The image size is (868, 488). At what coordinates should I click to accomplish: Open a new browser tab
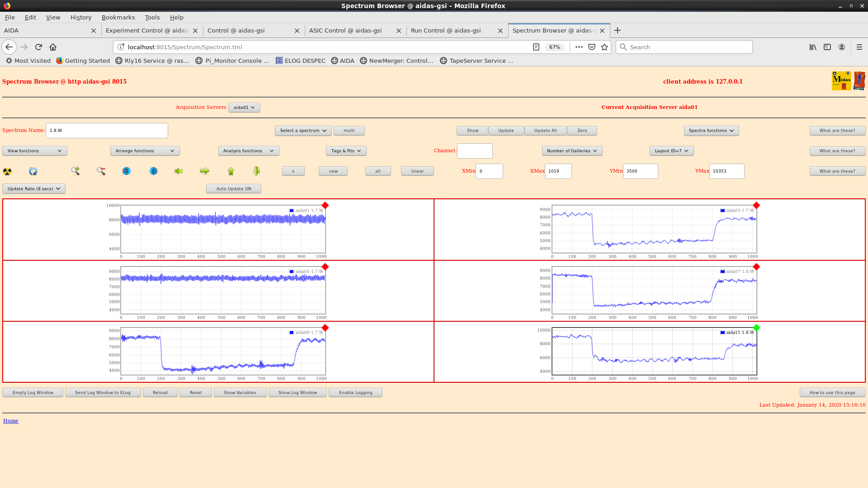click(618, 30)
